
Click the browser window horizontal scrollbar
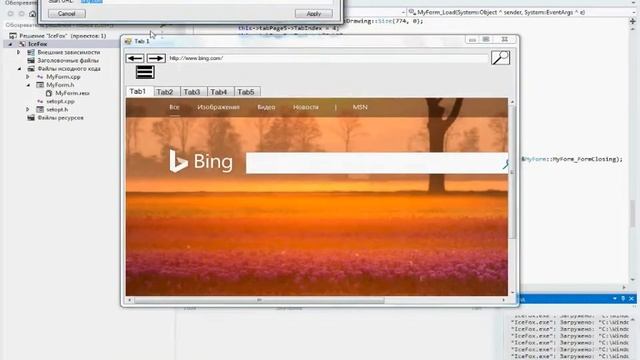coord(259,300)
